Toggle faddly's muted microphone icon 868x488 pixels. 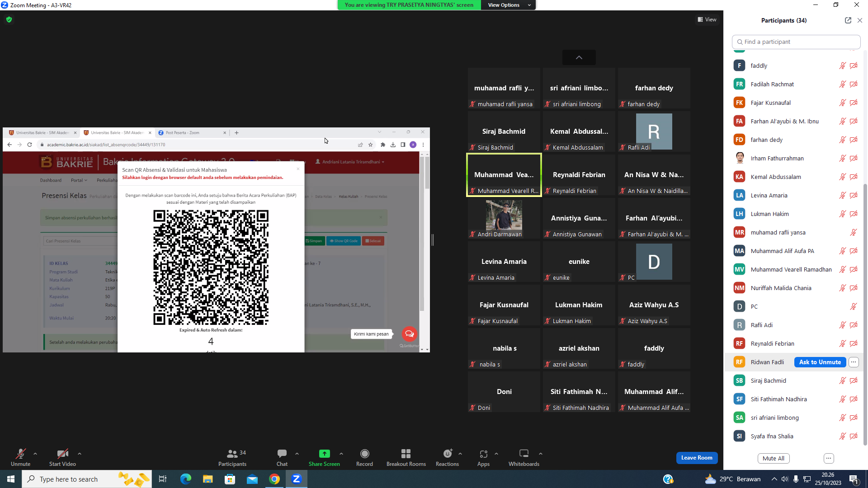[x=842, y=66]
